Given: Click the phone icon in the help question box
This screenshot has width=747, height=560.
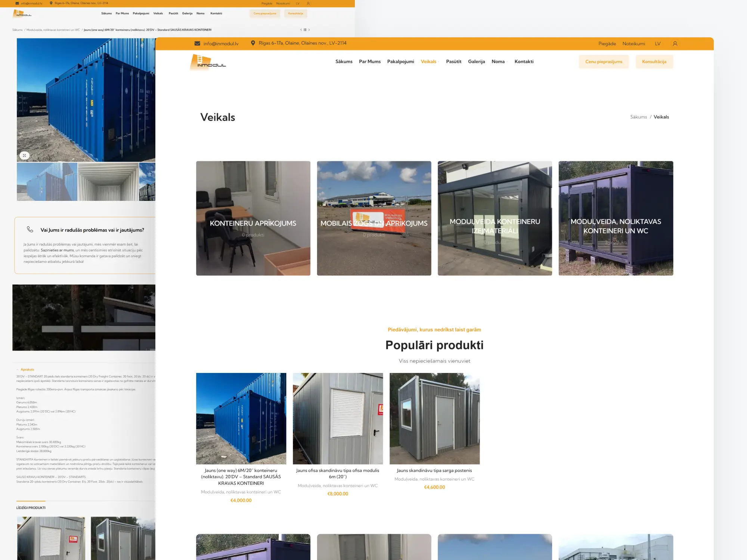Looking at the screenshot, I should point(30,230).
